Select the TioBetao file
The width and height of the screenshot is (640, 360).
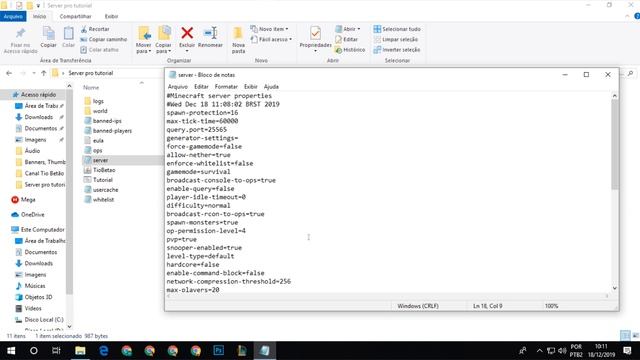coord(100,170)
